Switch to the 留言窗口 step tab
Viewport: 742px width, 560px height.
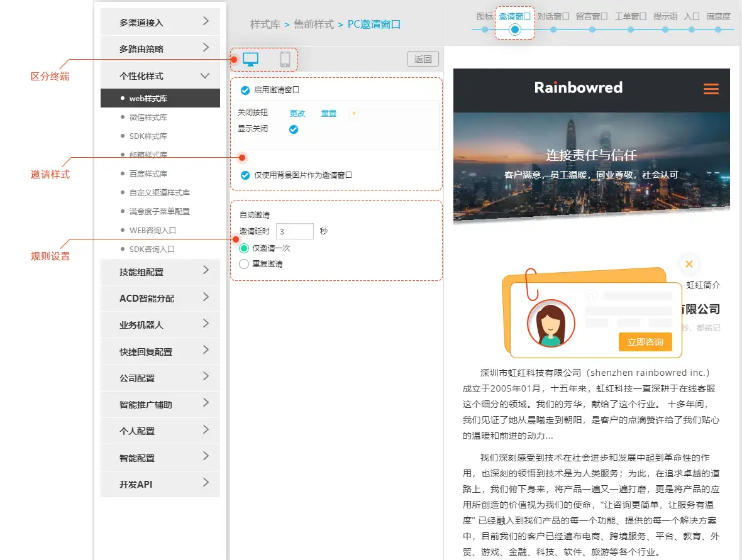click(x=592, y=17)
